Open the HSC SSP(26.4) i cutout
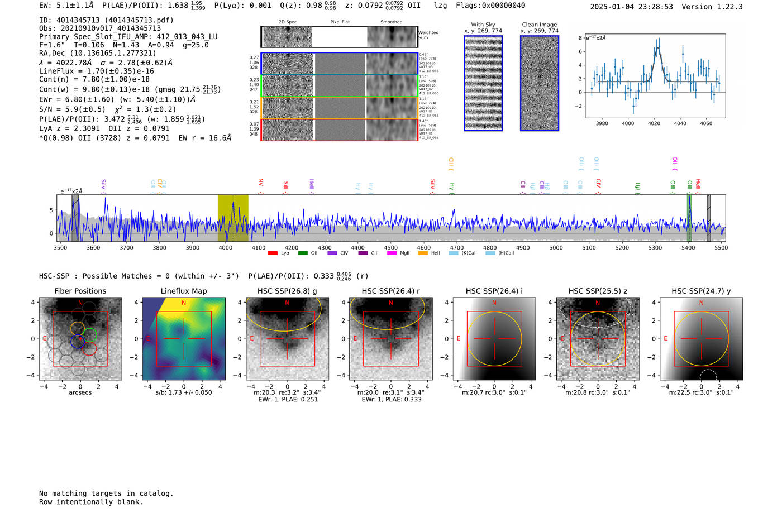 [x=494, y=339]
